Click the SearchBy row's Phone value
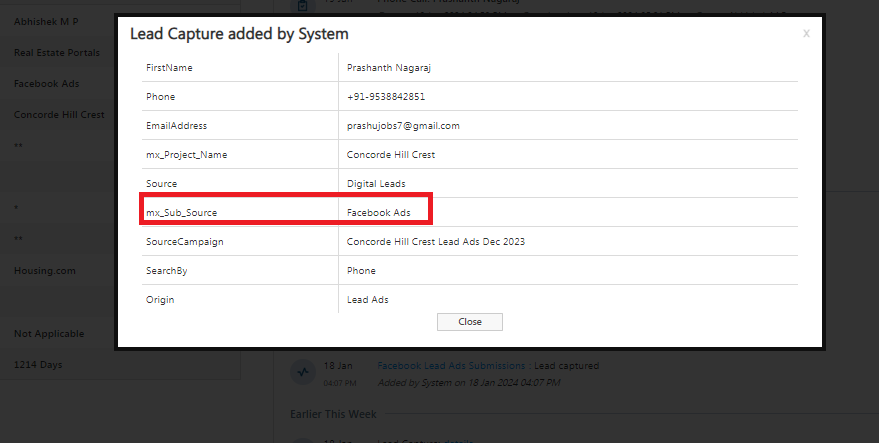This screenshot has width=879, height=443. point(361,271)
